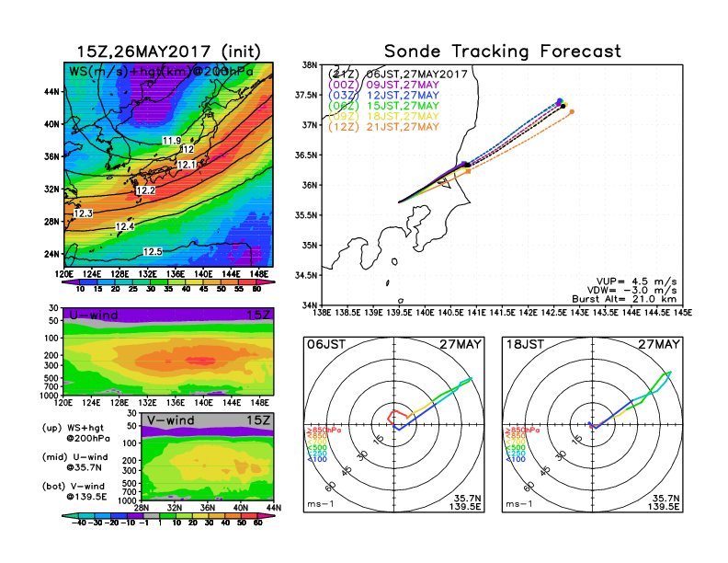The height and width of the screenshot is (563, 728).
Task: Click the '38N' latitude tick on the tracking map
Action: pyautogui.click(x=310, y=65)
